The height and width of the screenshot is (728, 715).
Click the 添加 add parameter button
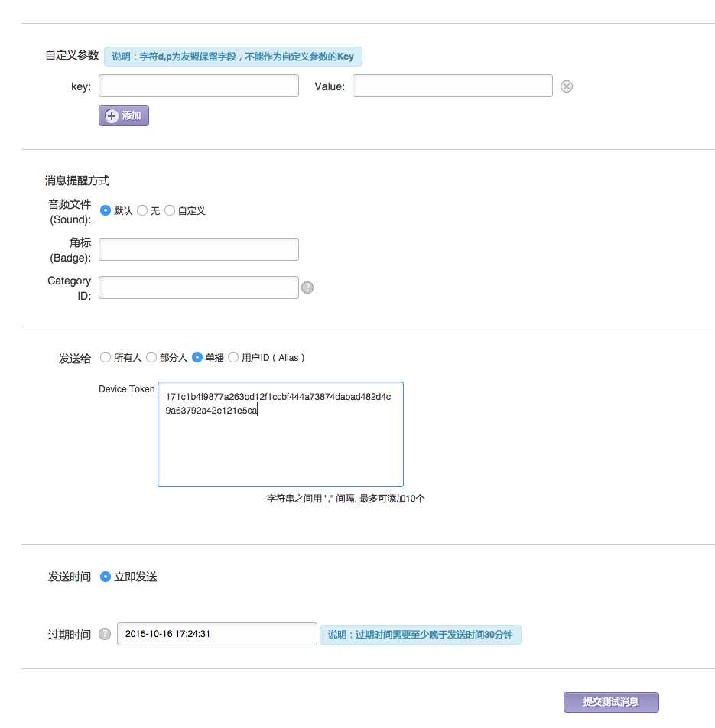tap(124, 115)
